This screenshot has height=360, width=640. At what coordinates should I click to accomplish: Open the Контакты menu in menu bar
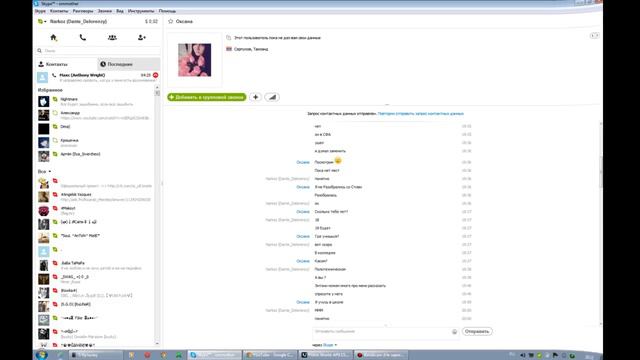pos(59,11)
